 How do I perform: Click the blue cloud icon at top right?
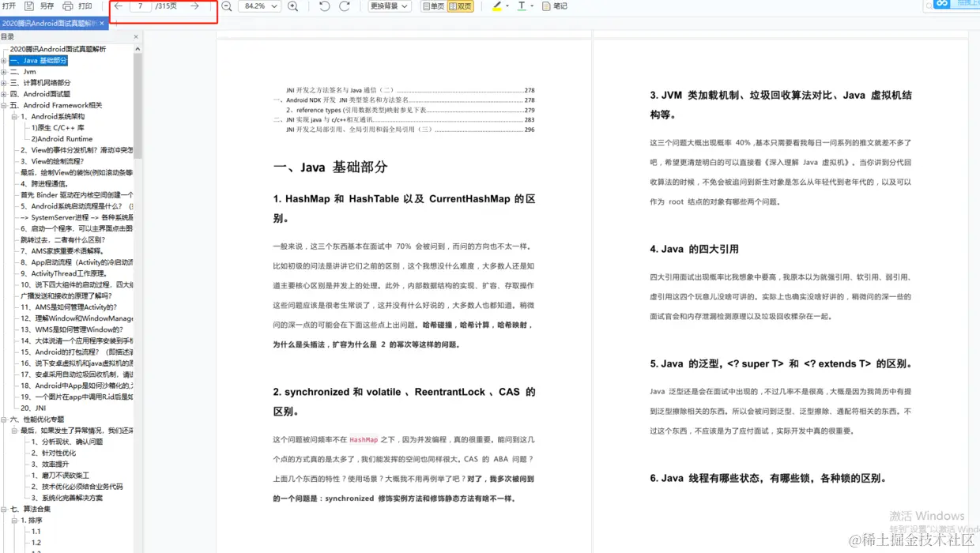pos(941,4)
